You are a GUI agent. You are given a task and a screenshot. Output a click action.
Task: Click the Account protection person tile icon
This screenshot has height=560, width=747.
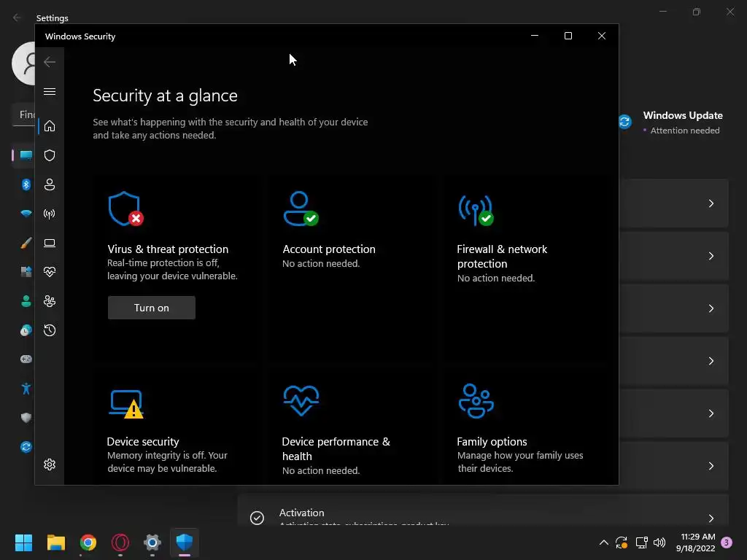coord(301,209)
